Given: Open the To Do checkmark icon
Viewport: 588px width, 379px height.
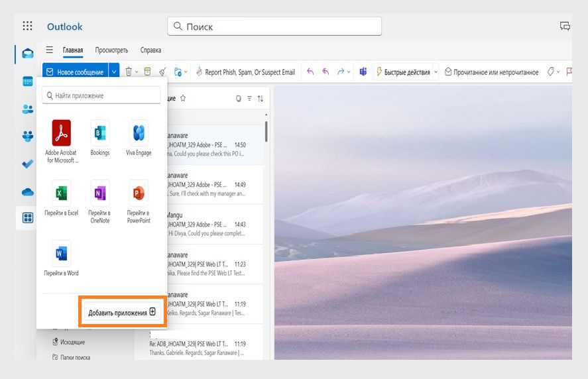Looking at the screenshot, I should (x=27, y=164).
